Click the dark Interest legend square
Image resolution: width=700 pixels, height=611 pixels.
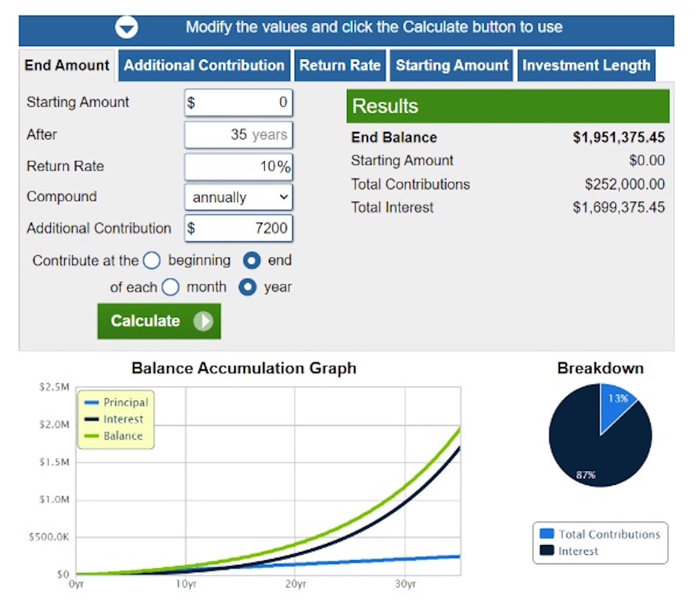(x=547, y=550)
